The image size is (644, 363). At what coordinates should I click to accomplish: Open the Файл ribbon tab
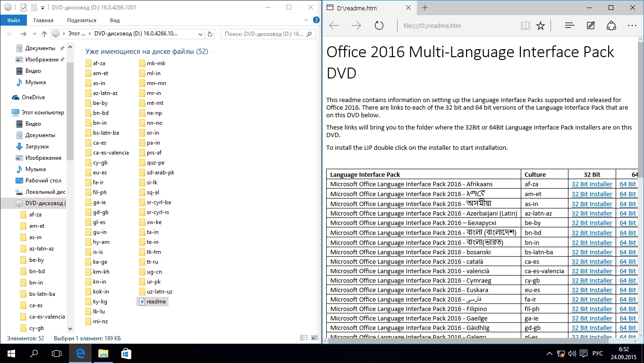tap(13, 20)
